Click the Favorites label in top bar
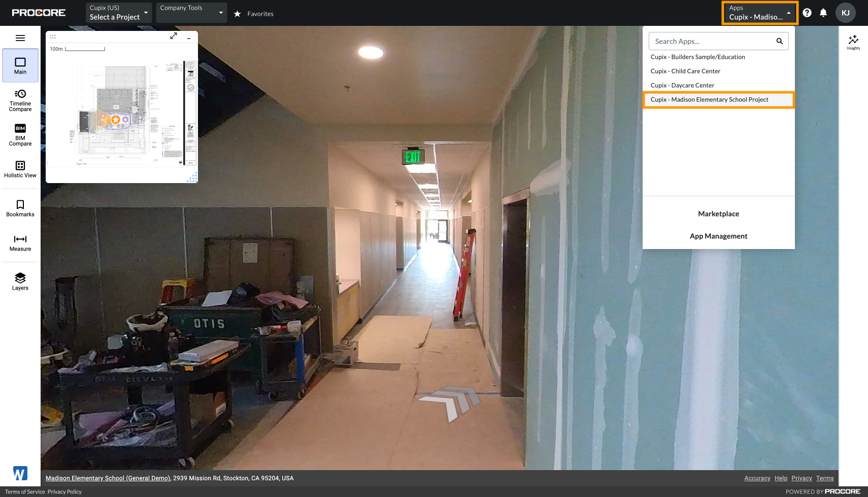The image size is (868, 497). 260,14
